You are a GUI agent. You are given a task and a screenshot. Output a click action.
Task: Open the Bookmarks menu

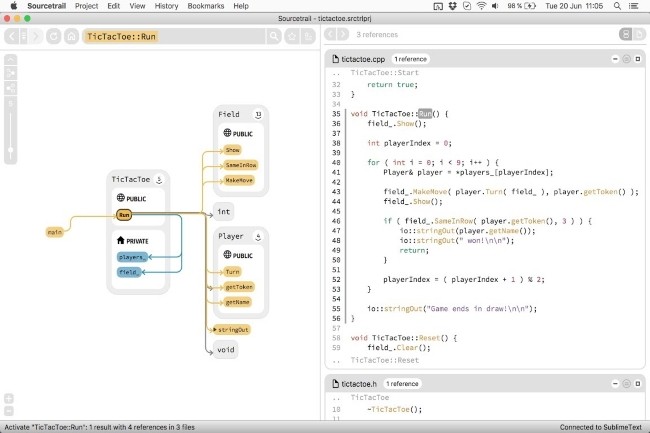[x=206, y=6]
